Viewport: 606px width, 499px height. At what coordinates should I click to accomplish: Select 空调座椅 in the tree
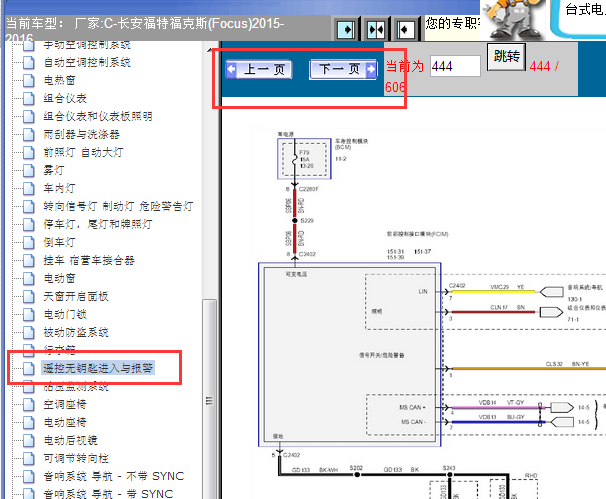click(x=65, y=404)
